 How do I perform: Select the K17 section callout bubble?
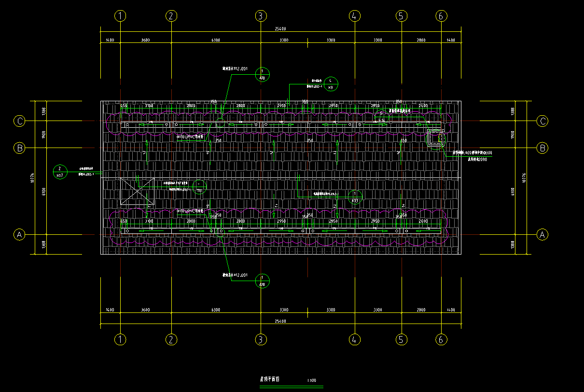(59, 172)
